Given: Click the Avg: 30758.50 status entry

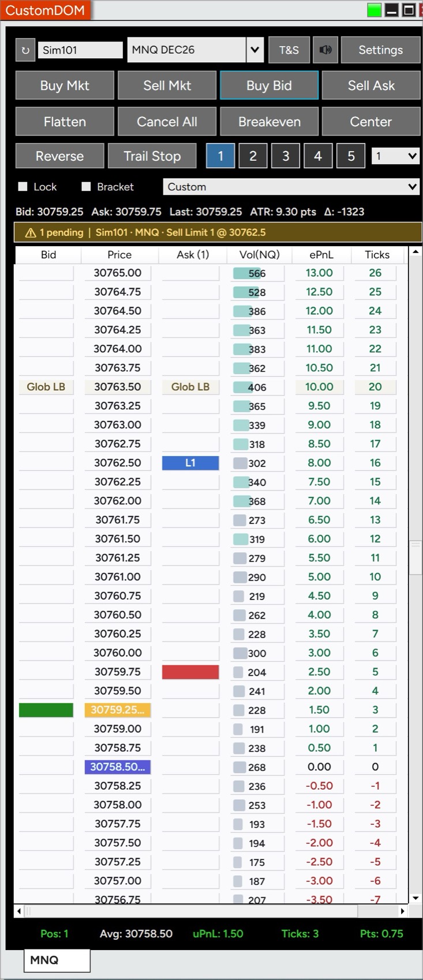Looking at the screenshot, I should click(x=136, y=934).
